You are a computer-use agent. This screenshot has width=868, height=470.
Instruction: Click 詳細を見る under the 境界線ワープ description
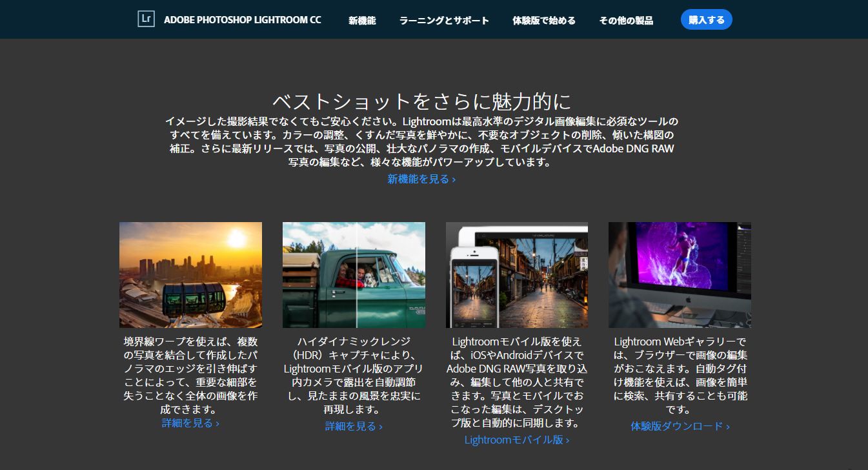pyautogui.click(x=190, y=423)
